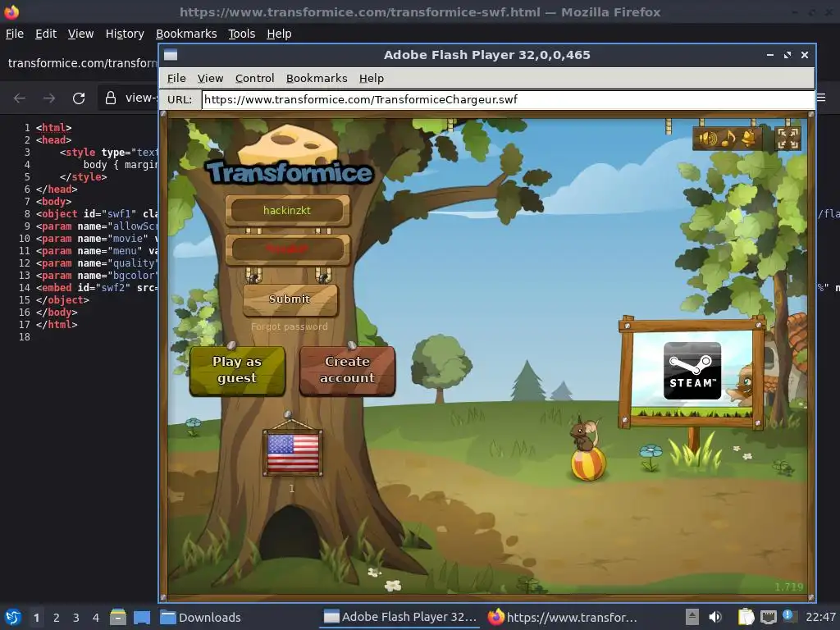This screenshot has height=630, width=840.
Task: Open Firefox Edit menu
Action: [x=46, y=34]
